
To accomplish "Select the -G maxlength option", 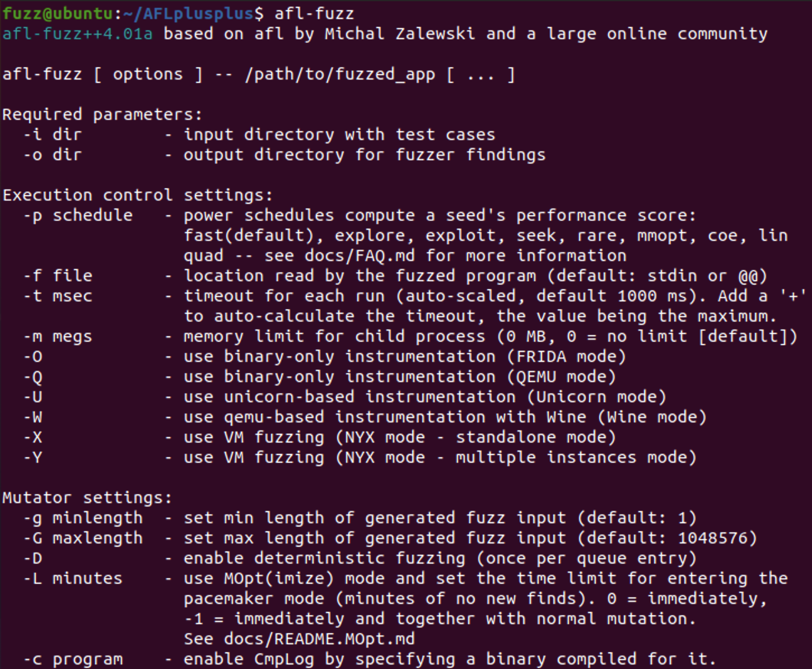I will [x=83, y=538].
